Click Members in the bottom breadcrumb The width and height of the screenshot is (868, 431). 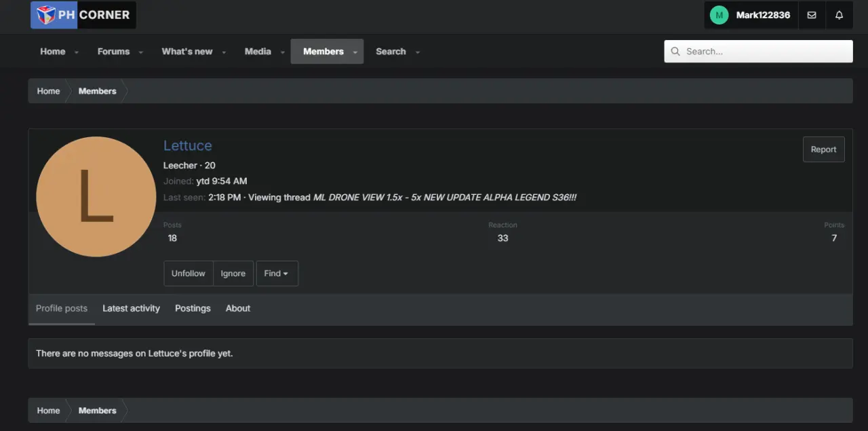tap(97, 411)
